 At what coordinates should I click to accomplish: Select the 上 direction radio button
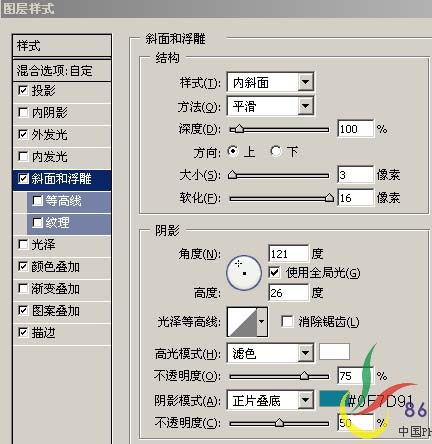point(233,151)
